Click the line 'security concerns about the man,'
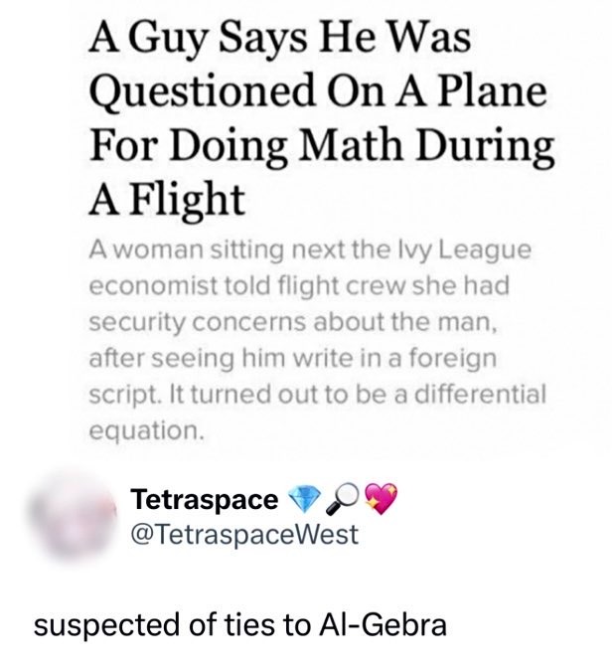Screen dimensions: 616x672 point(293,321)
